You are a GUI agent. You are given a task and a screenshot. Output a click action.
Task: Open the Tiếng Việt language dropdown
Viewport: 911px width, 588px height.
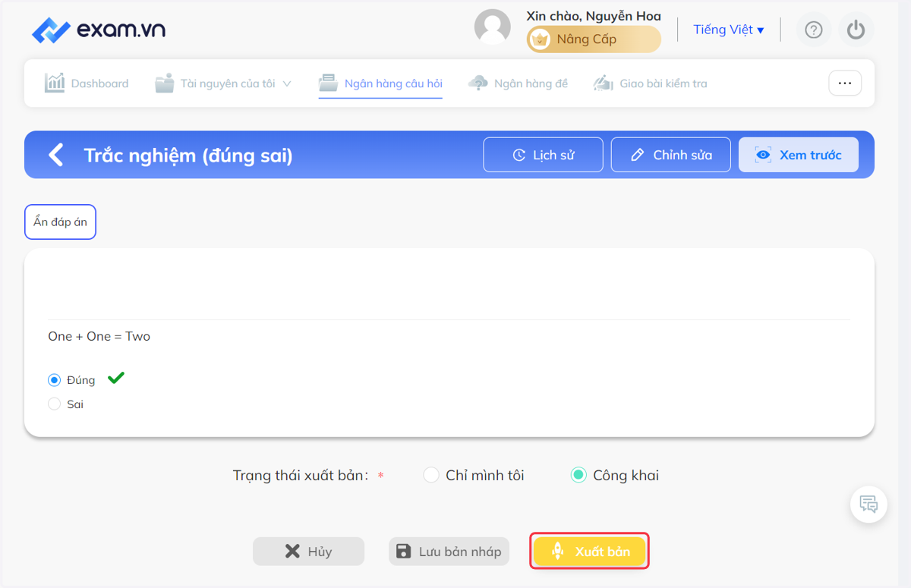(729, 30)
